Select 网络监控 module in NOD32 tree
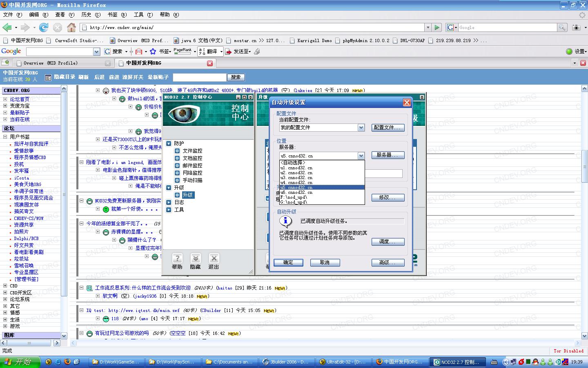The height and width of the screenshot is (368, 588). [x=192, y=173]
